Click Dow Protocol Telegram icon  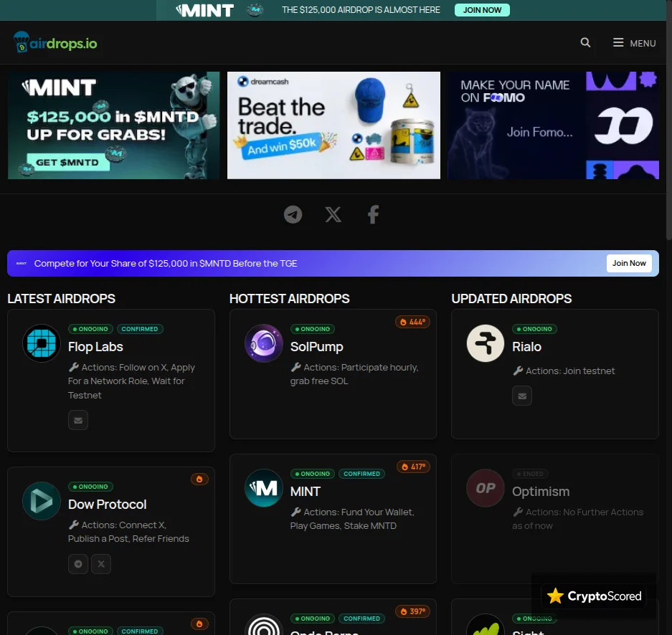pyautogui.click(x=78, y=564)
